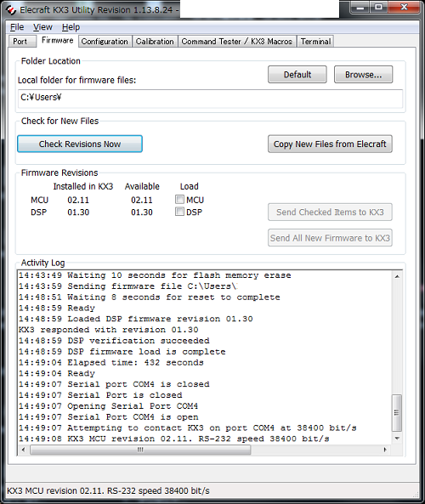Click available DSP version 01.30
The height and width of the screenshot is (504, 425).
click(142, 212)
